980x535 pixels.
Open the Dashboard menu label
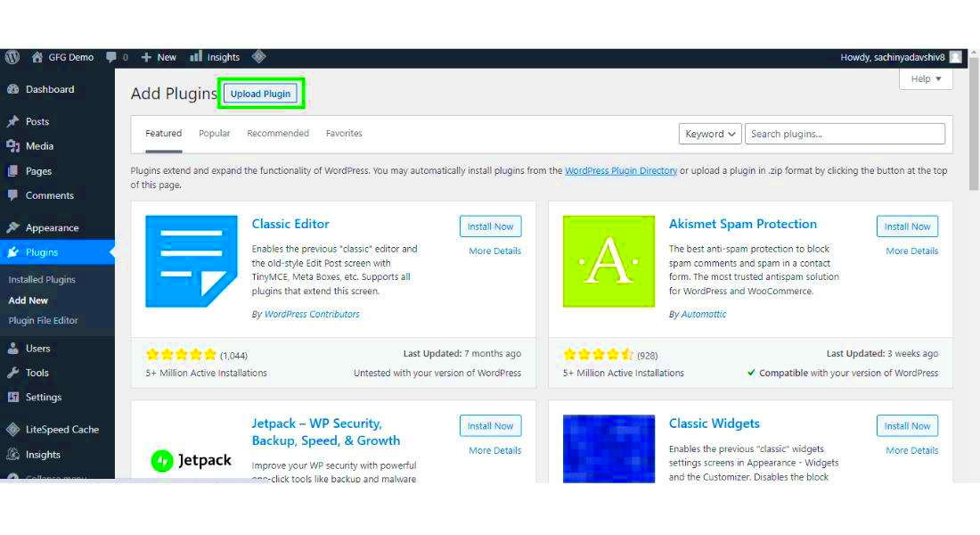(x=50, y=89)
